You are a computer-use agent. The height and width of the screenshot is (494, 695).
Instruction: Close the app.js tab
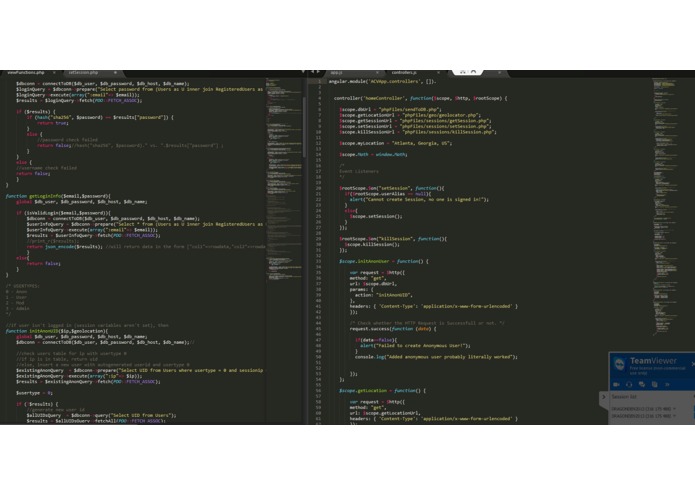coord(377,73)
